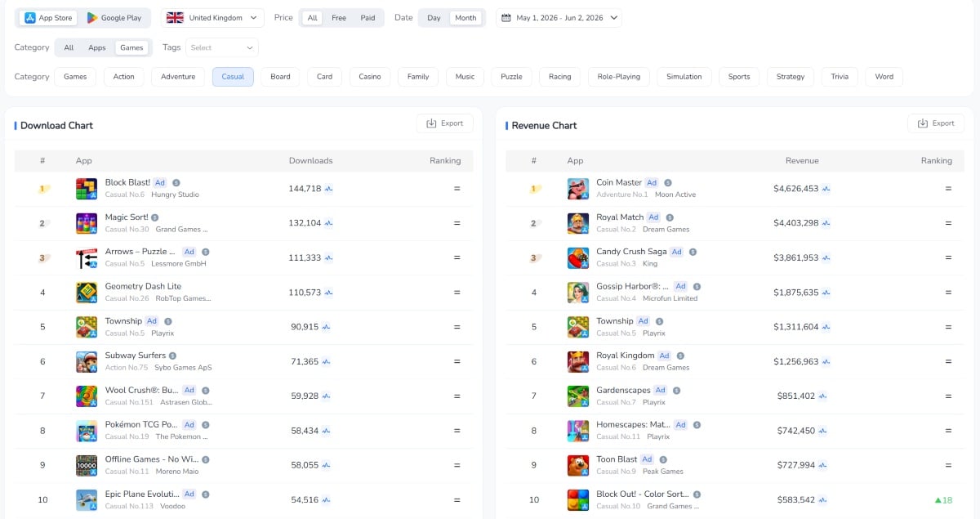
Task: View trend icon for Coin Master revenue
Action: [x=826, y=189]
